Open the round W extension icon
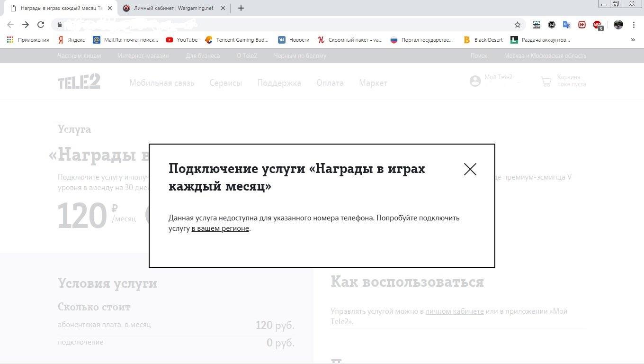 (552, 25)
